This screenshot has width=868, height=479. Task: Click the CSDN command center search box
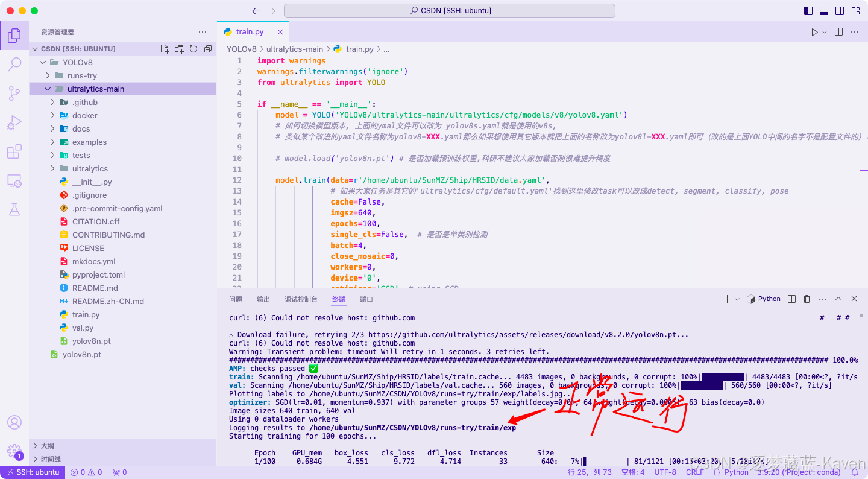450,11
